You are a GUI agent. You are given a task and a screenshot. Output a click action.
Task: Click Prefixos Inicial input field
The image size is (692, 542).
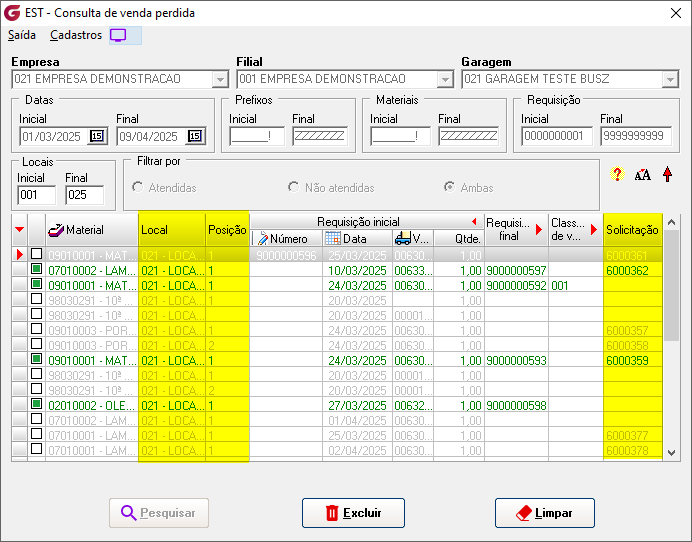click(257, 136)
